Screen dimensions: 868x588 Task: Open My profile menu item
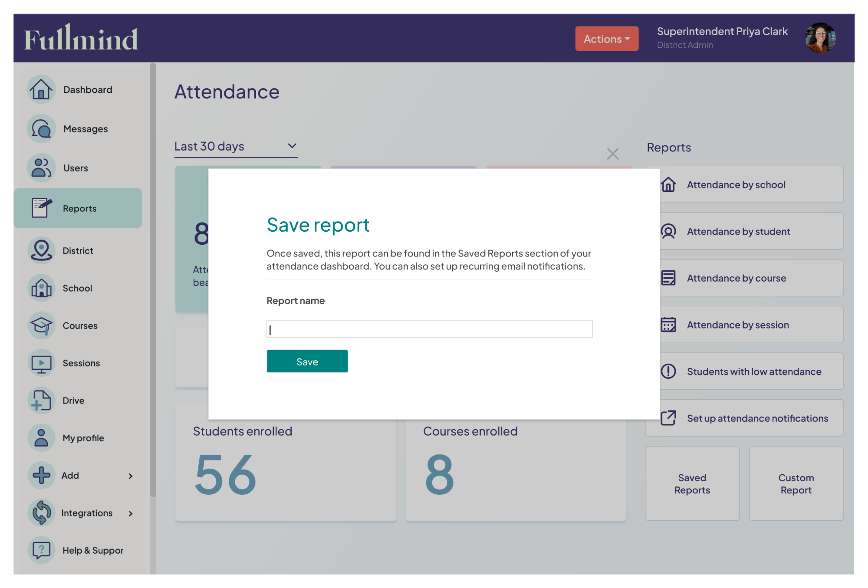pyautogui.click(x=83, y=438)
